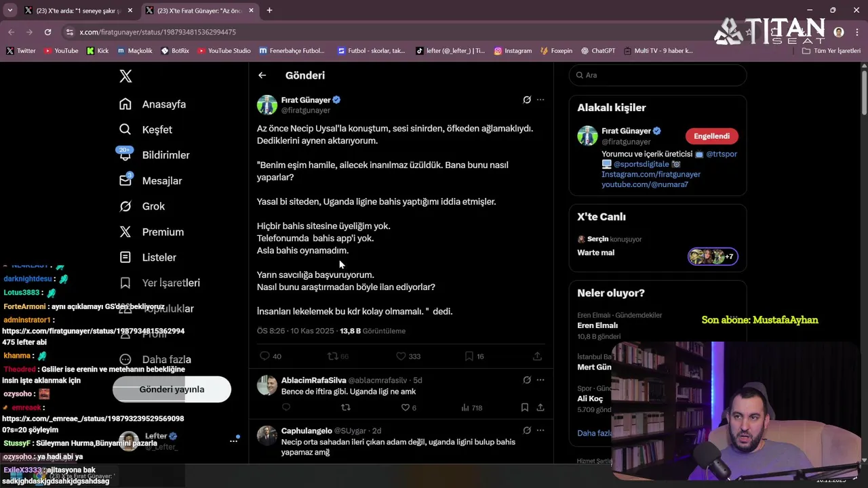Open more options on Caphulangelo reply
868x488 pixels.
(x=540, y=430)
